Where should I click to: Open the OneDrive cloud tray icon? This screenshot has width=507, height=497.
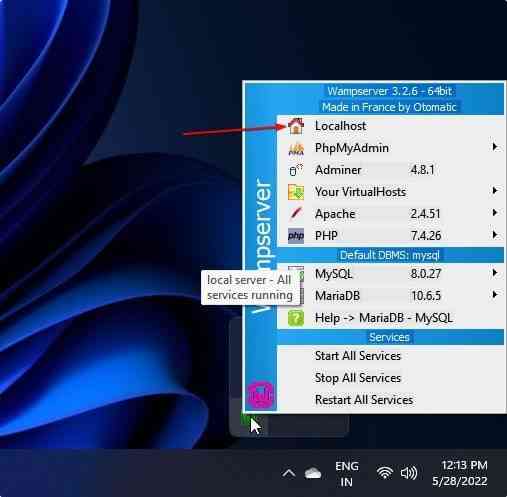[x=313, y=473]
